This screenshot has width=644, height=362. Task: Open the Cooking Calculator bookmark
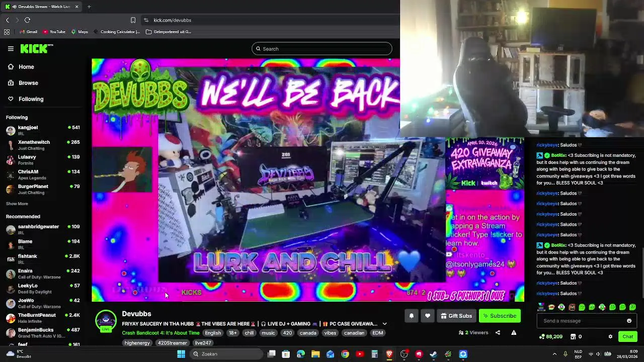click(116, 32)
